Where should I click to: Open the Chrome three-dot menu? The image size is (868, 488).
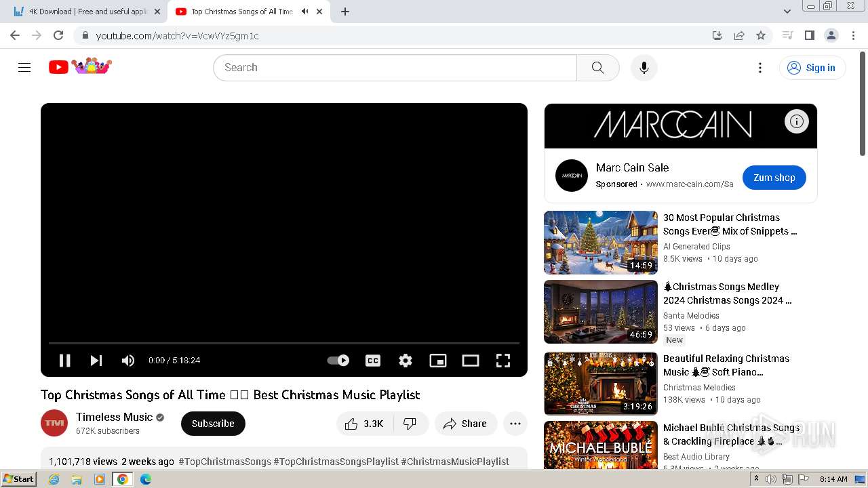853,35
